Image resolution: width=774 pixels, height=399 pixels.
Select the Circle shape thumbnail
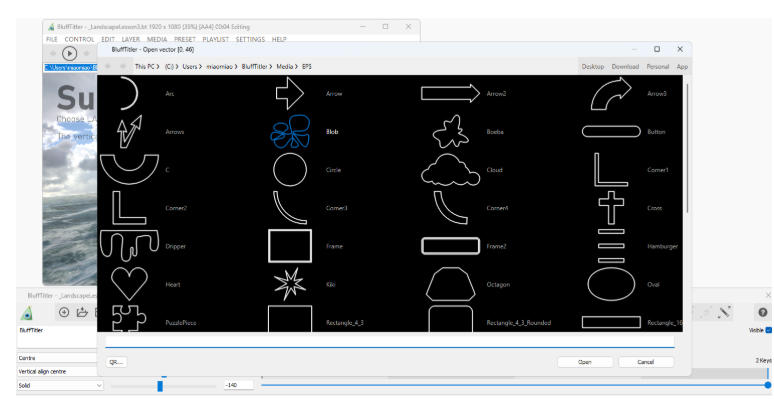tap(290, 169)
